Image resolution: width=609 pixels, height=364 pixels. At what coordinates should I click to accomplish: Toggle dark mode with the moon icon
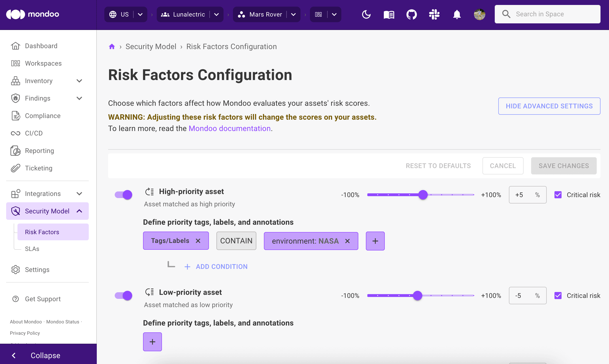coord(366,14)
